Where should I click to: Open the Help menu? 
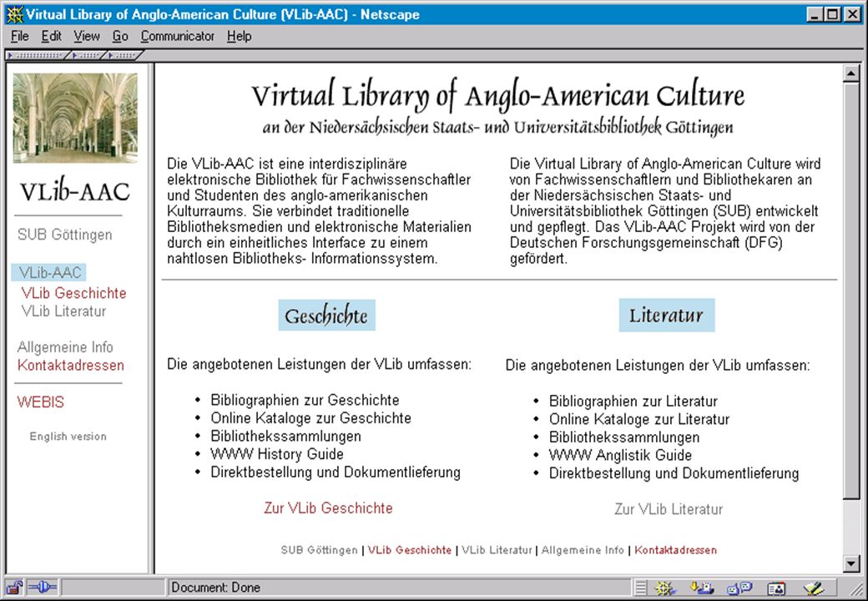[240, 37]
